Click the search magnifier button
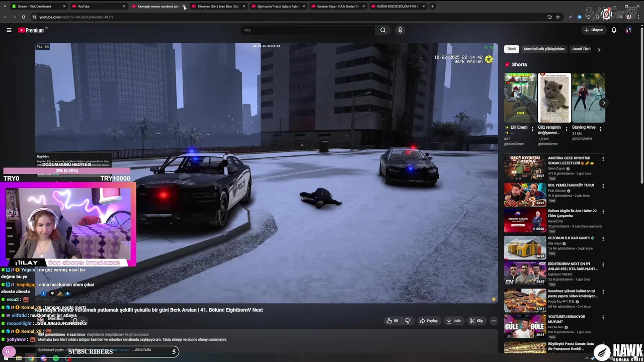Screen dimensions: 644x362 click(x=383, y=30)
